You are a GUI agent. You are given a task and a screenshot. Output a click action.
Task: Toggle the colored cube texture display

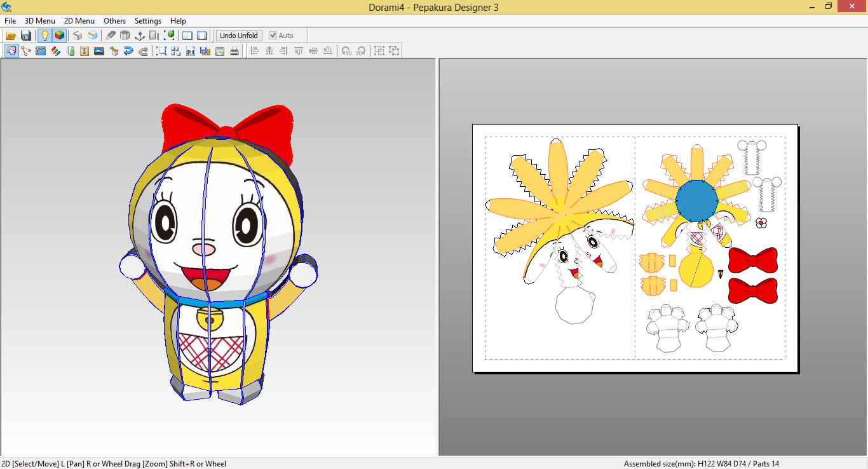click(59, 36)
